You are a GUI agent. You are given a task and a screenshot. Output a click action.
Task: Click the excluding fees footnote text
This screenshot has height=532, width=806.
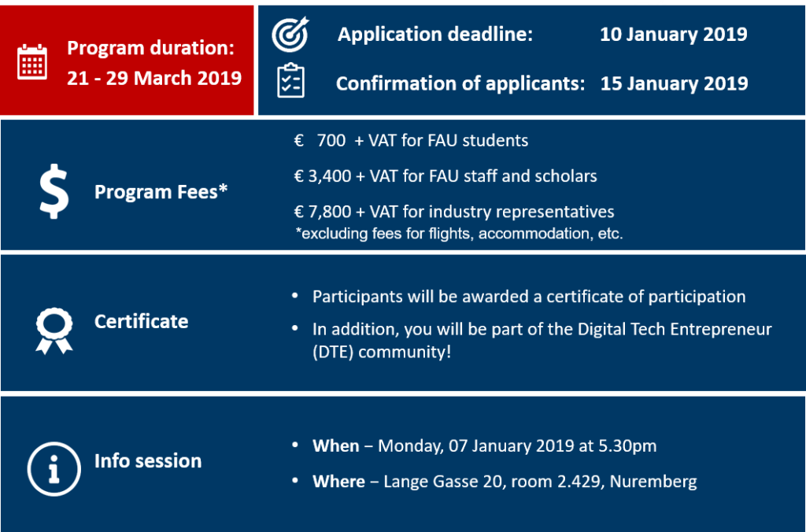[457, 235]
